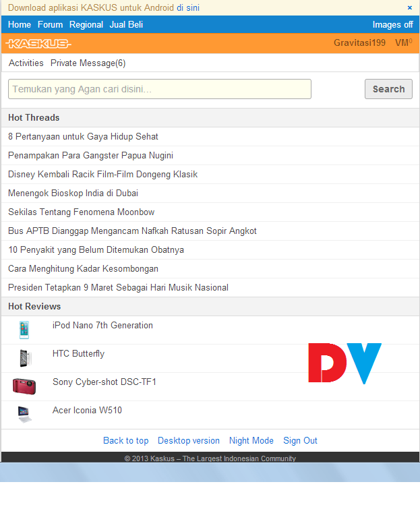This screenshot has height=507, width=420.
Task: Click the 'Back to top' link
Action: (126, 440)
